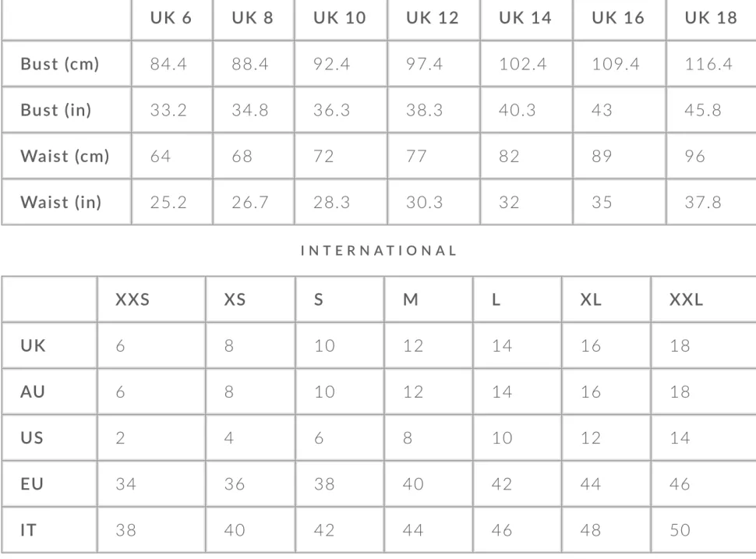Click the 43 bust inches cell

click(619, 110)
